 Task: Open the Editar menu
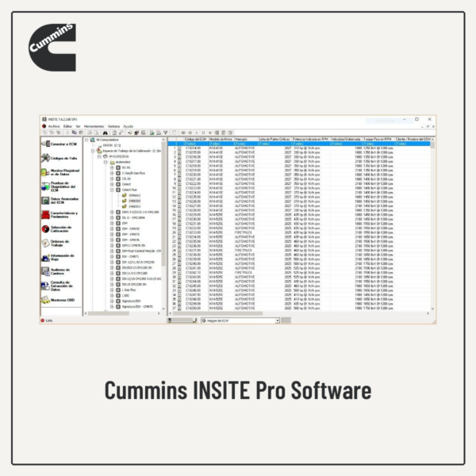click(x=67, y=126)
